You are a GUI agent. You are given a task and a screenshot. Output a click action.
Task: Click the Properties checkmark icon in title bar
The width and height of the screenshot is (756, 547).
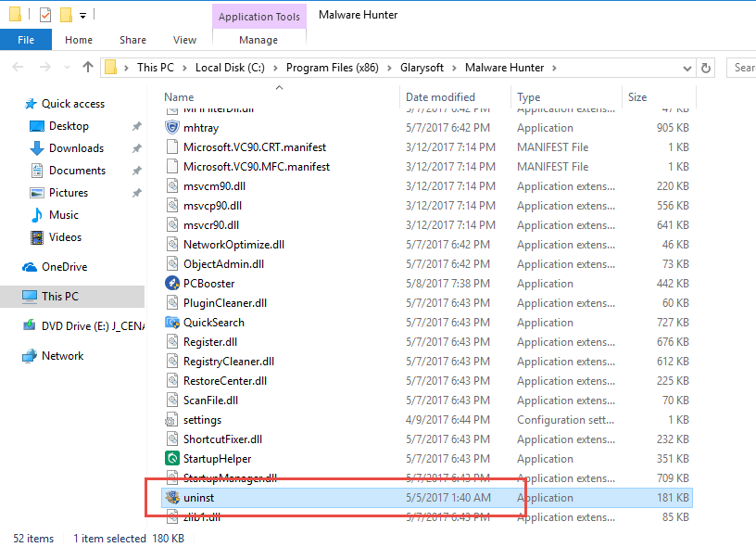point(45,15)
